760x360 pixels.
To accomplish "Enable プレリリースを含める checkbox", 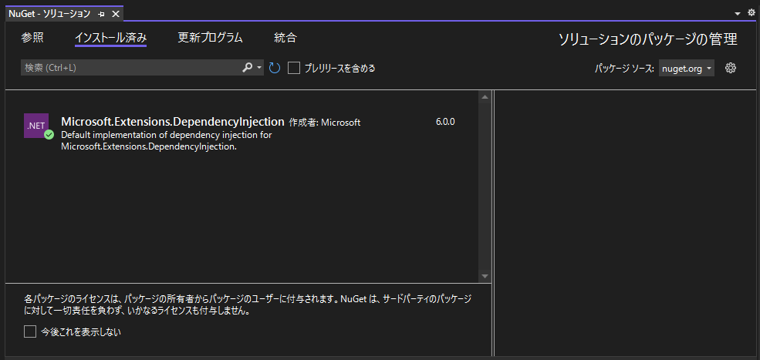I will (x=294, y=68).
